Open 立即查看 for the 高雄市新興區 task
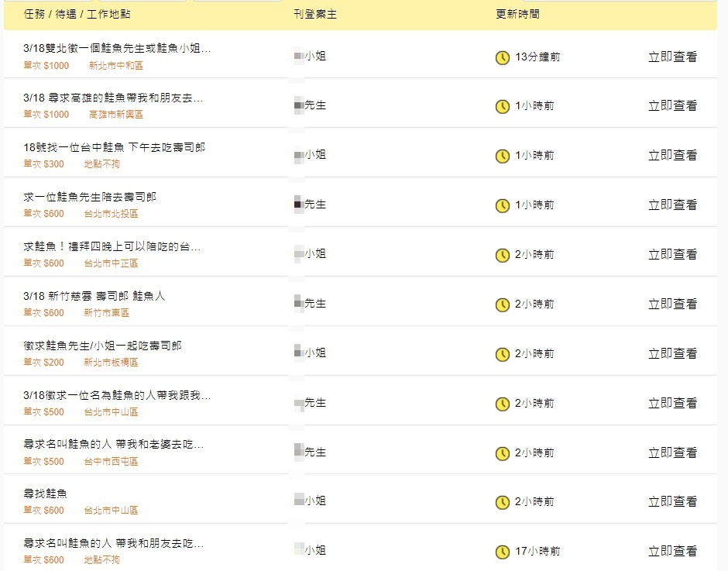 (672, 105)
